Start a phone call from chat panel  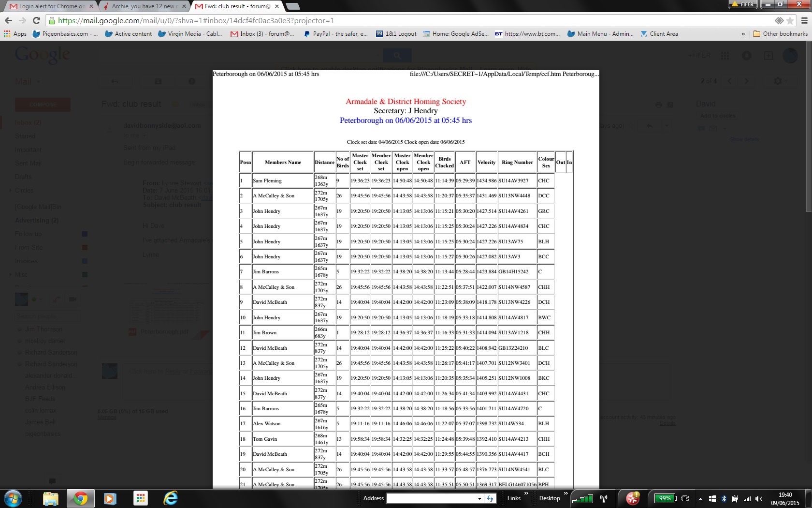click(56, 299)
